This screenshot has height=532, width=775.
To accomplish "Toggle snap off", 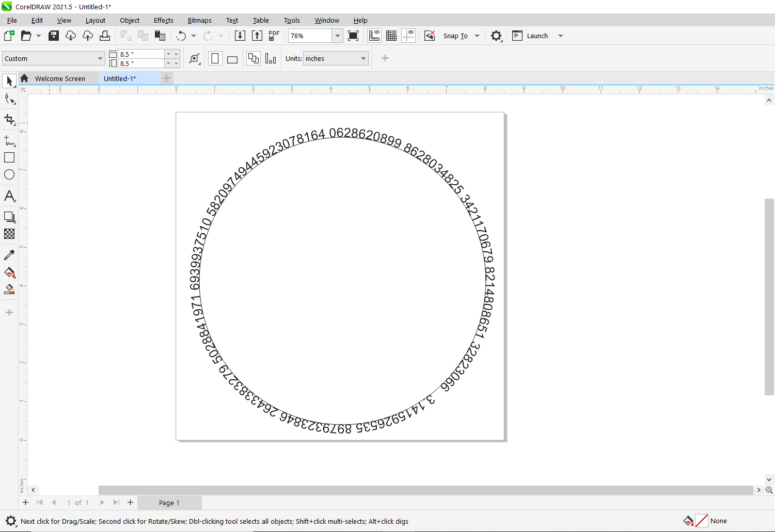I will [x=430, y=36].
